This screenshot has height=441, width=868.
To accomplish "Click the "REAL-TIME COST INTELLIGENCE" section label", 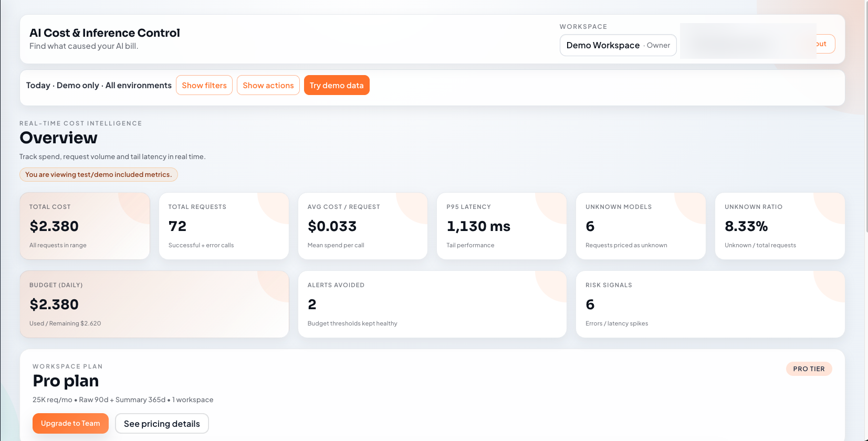I will click(81, 123).
